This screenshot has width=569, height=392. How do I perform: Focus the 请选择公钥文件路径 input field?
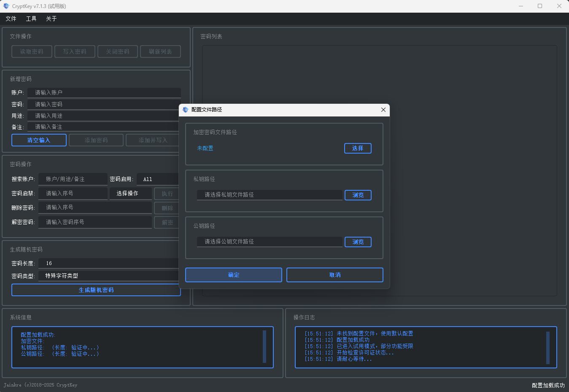point(270,242)
